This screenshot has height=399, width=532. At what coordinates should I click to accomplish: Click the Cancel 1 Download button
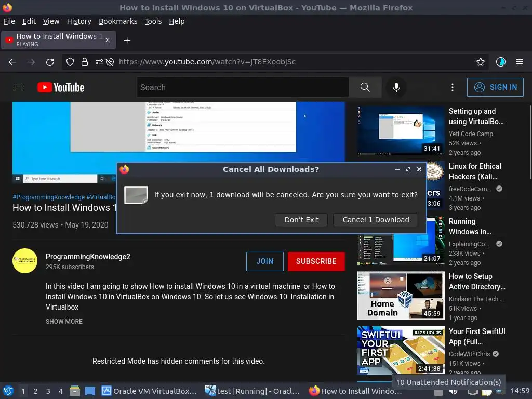click(x=376, y=220)
